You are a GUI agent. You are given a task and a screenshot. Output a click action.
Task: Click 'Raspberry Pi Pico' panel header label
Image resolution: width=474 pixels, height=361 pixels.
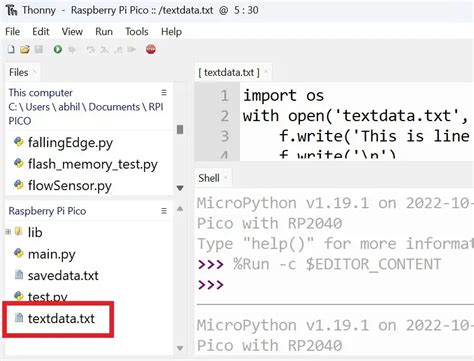[47, 211]
